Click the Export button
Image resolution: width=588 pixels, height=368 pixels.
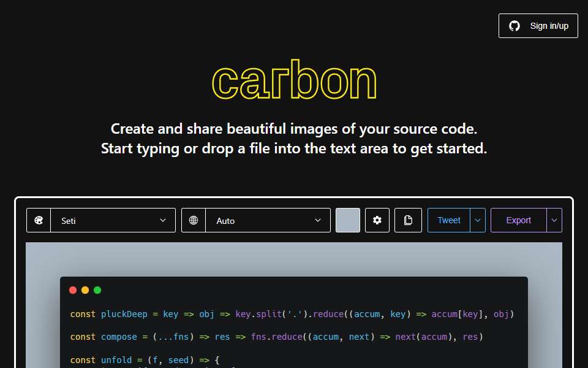[519, 220]
